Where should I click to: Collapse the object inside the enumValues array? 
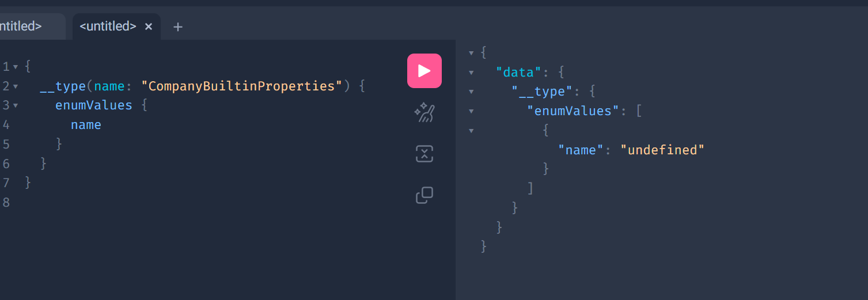[x=471, y=131]
